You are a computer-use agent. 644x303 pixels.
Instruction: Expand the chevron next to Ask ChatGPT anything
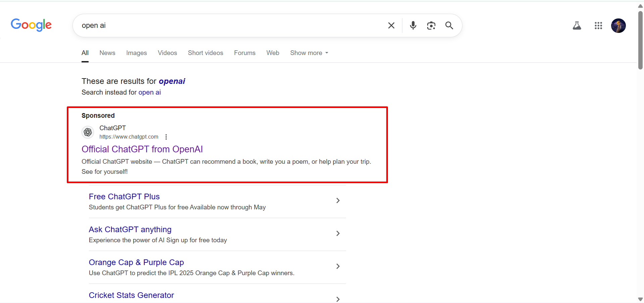click(x=338, y=234)
